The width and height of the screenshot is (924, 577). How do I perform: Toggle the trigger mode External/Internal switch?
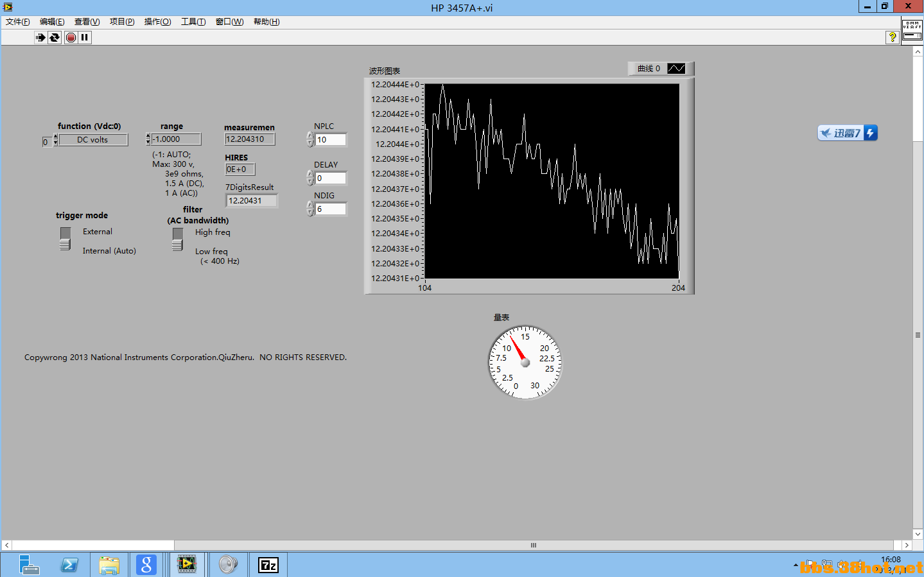pyautogui.click(x=65, y=239)
